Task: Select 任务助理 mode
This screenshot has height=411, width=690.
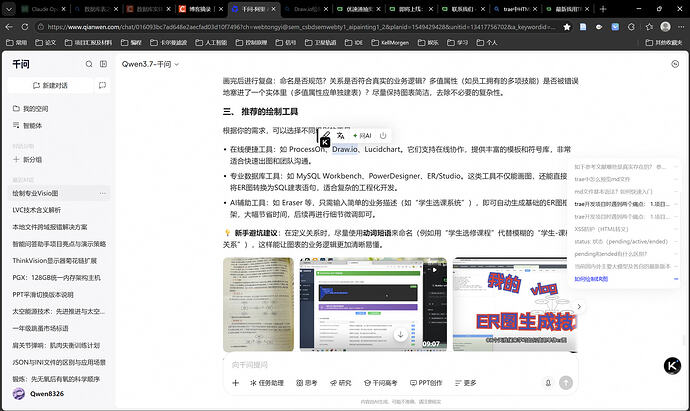Action: [267, 383]
